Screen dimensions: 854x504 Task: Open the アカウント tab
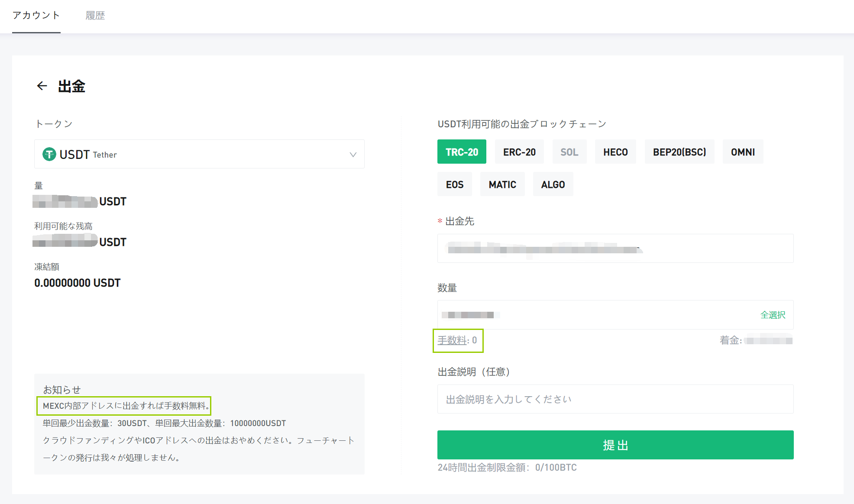(x=36, y=16)
